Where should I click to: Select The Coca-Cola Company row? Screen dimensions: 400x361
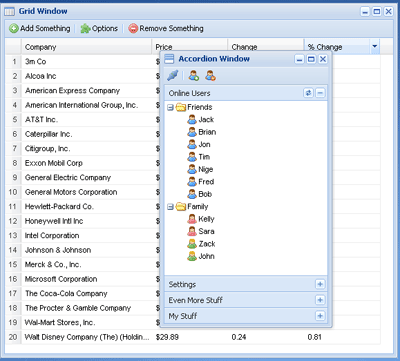(83, 294)
